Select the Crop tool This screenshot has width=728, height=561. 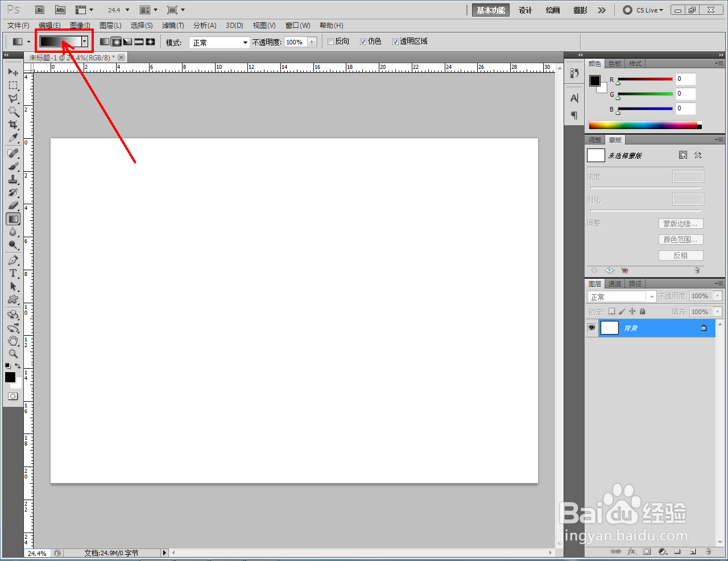[x=13, y=125]
